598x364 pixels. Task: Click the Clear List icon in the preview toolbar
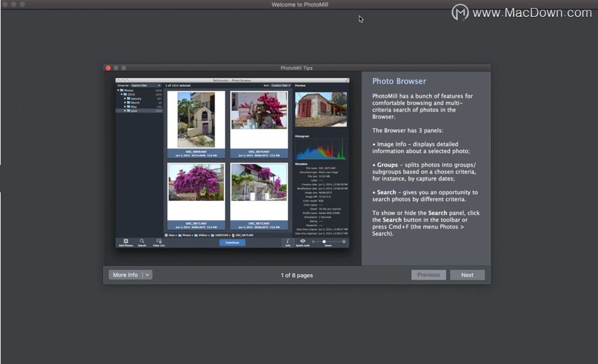tap(159, 242)
